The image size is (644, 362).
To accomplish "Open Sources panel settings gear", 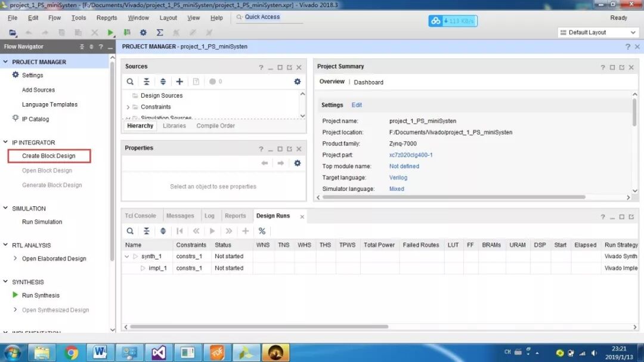I will click(298, 82).
